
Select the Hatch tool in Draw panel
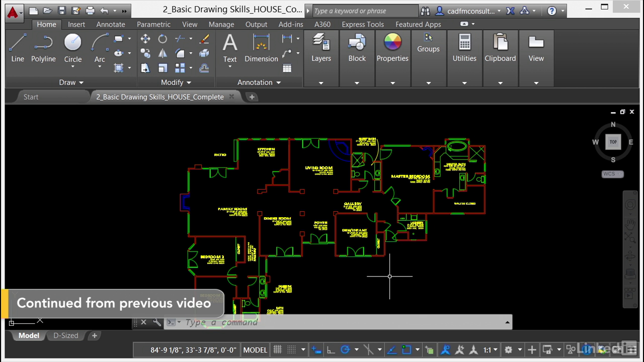pyautogui.click(x=119, y=68)
